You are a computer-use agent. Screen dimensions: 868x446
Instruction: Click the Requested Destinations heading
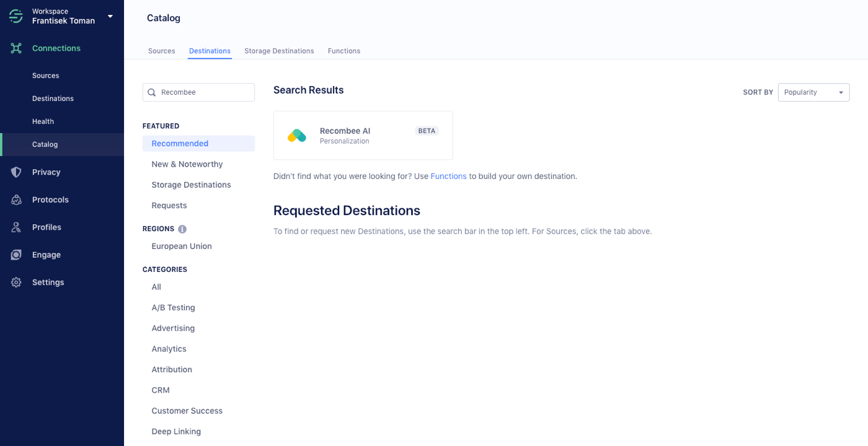click(347, 211)
